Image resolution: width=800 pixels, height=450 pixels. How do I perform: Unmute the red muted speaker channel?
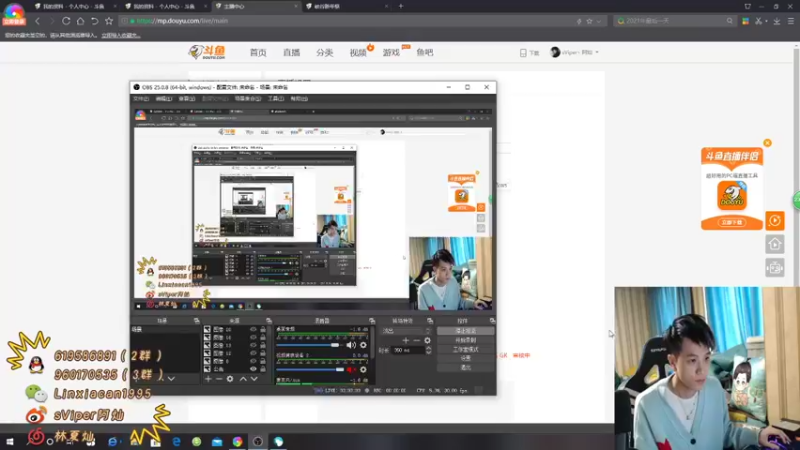coord(351,369)
